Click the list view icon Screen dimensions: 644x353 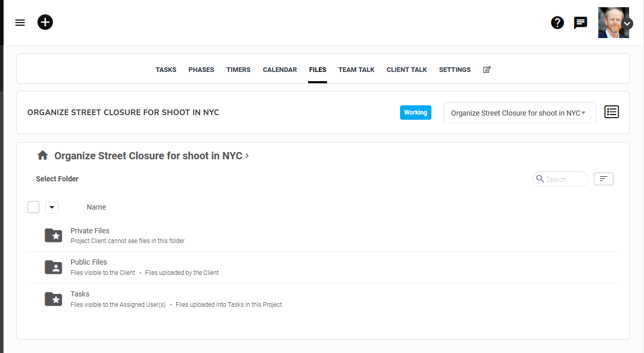coord(612,112)
